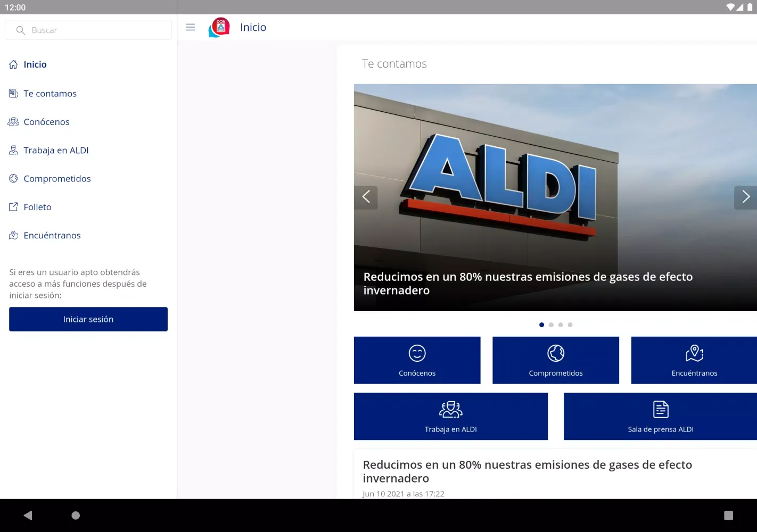Open Conócenos smiley face tile
This screenshot has height=532, width=757.
[417, 360]
